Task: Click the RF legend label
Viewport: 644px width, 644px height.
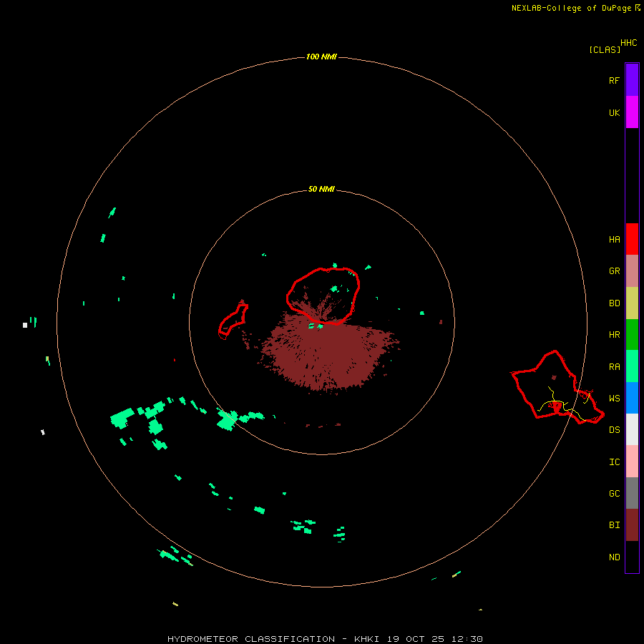Action: pos(614,80)
